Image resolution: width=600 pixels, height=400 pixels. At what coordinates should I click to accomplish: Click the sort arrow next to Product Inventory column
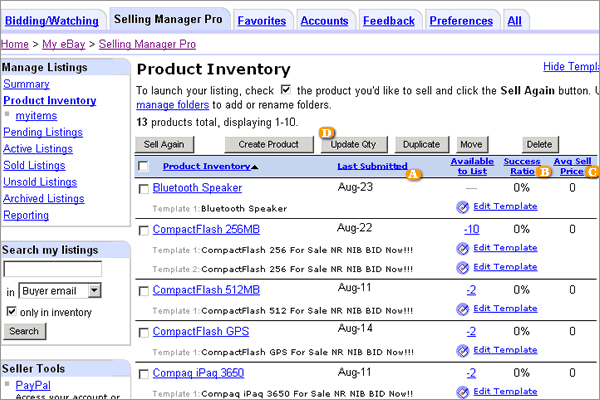point(255,167)
